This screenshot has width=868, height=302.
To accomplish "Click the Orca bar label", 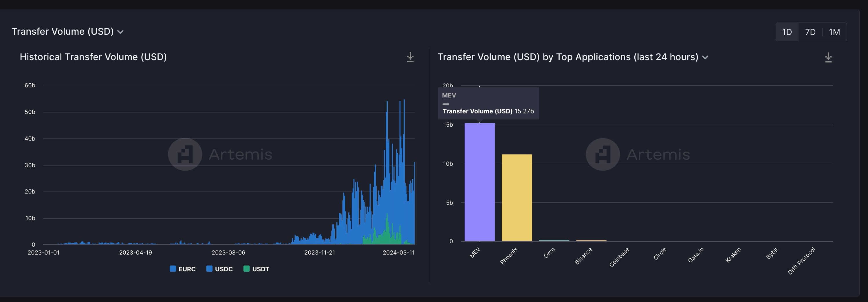I will click(x=549, y=253).
